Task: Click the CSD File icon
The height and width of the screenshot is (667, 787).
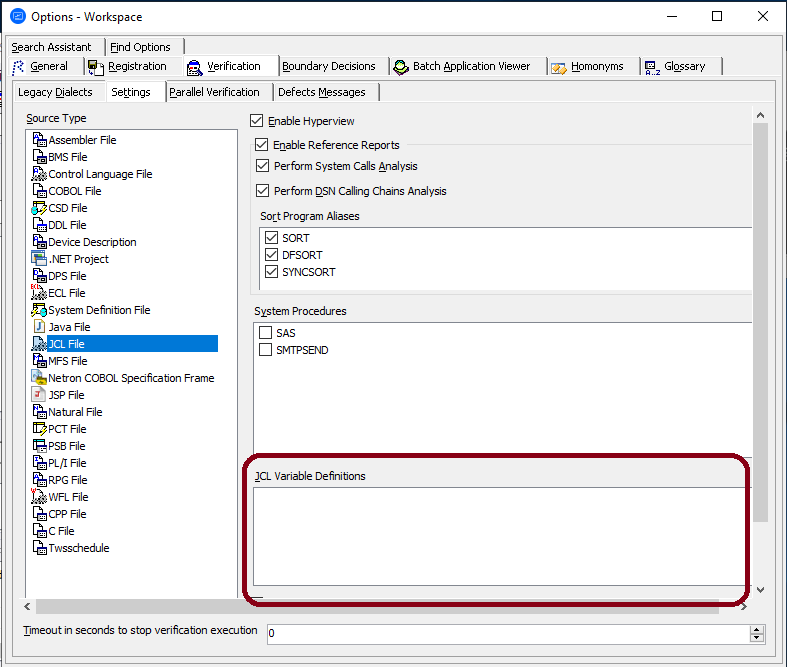Action: pyautogui.click(x=39, y=208)
